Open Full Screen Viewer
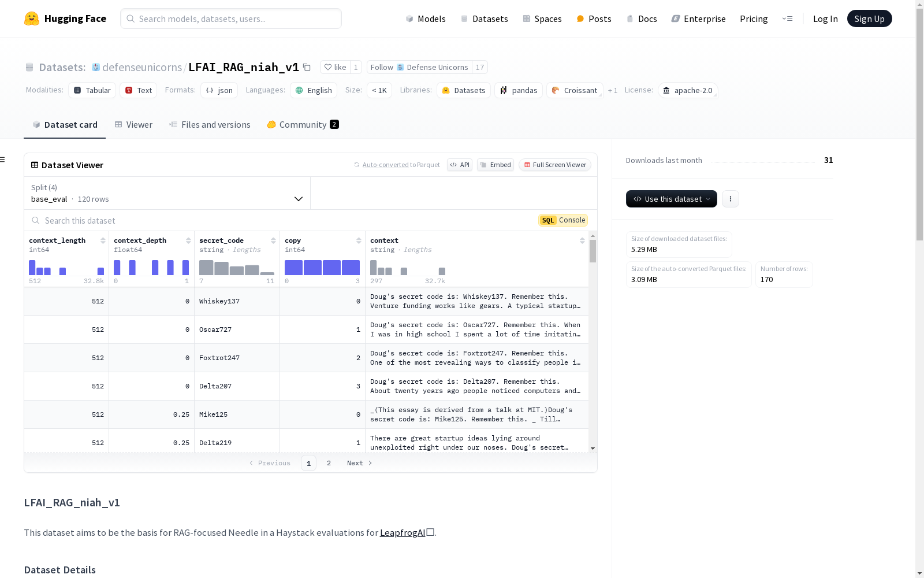 (555, 165)
